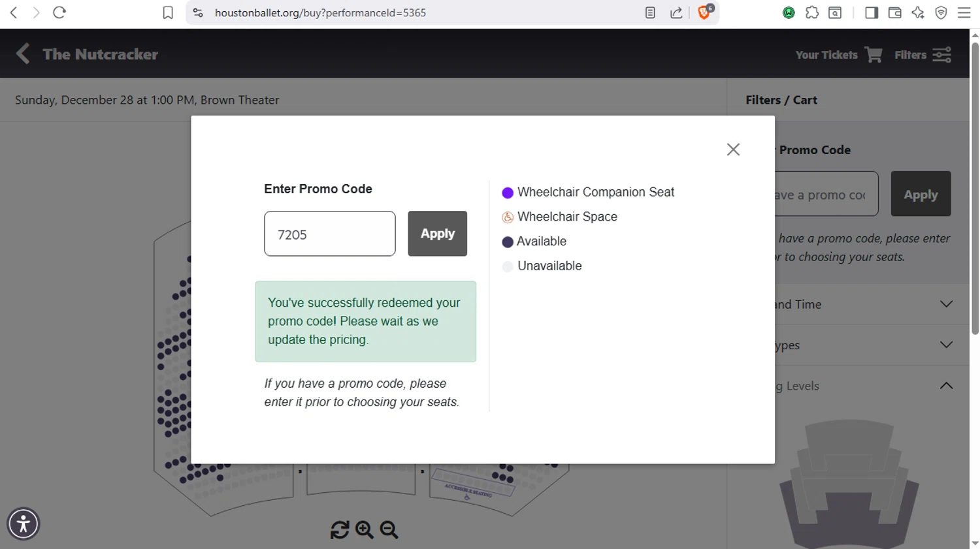Screen dimensions: 980x549
Task: Click the Available seat color swatch
Action: (x=508, y=242)
